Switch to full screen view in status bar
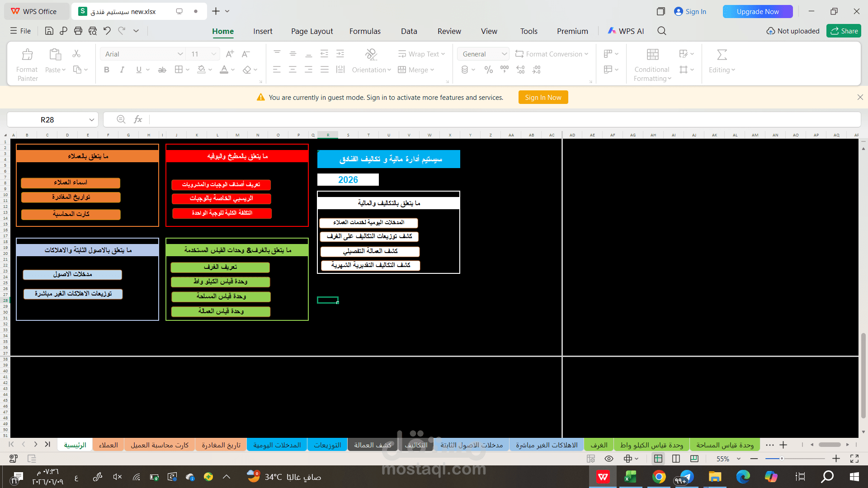 pos(854,459)
